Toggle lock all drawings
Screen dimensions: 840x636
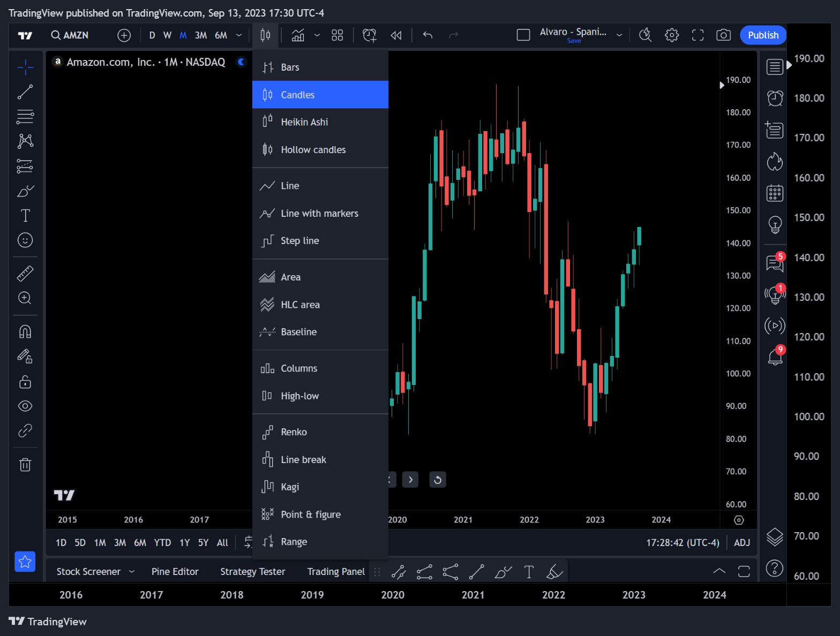tap(25, 382)
